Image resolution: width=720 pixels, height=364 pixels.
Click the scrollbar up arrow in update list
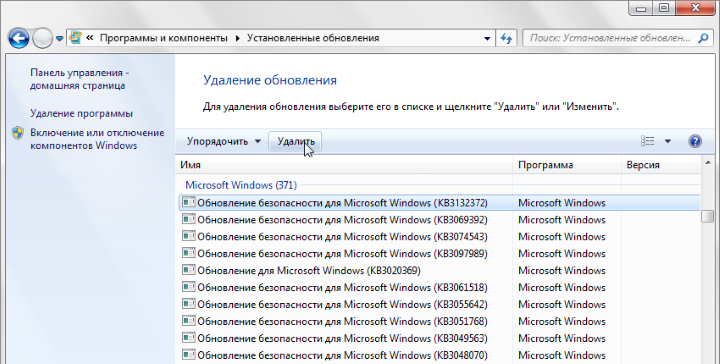(x=708, y=163)
